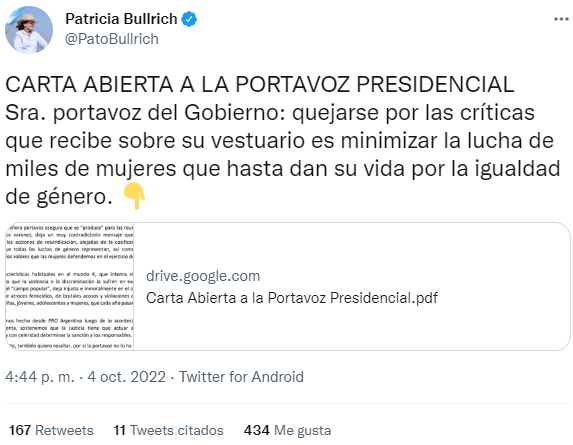Click the drive.google.com domain text

pos(203,276)
